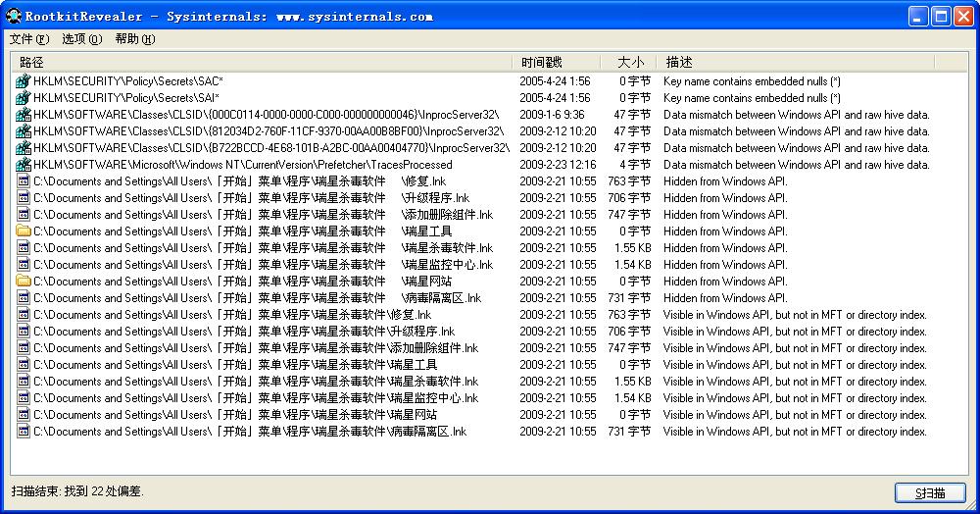This screenshot has height=514, width=980.
Task: Select the {812034D2-760F-11CF-9370-00AA00B8BF00} CLSID path
Action: [269, 131]
